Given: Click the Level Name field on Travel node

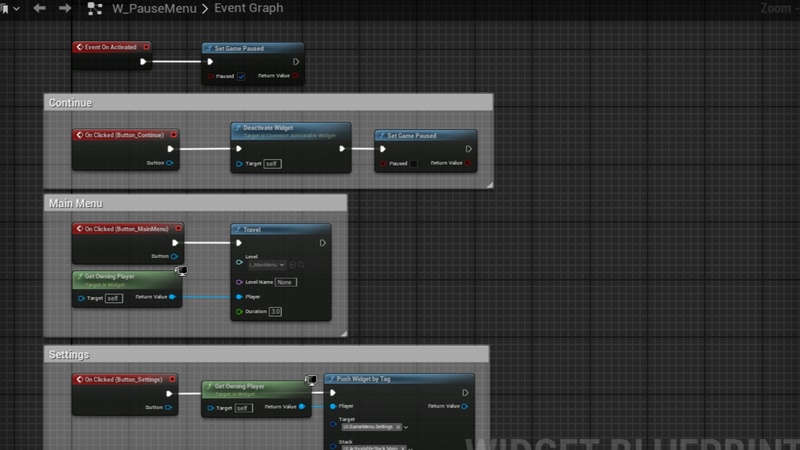Looking at the screenshot, I should [x=286, y=282].
